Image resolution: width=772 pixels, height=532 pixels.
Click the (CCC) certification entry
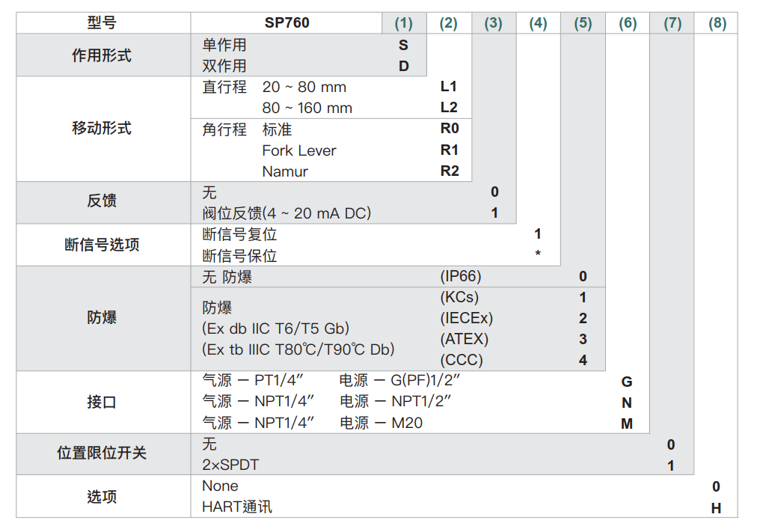[x=462, y=360]
